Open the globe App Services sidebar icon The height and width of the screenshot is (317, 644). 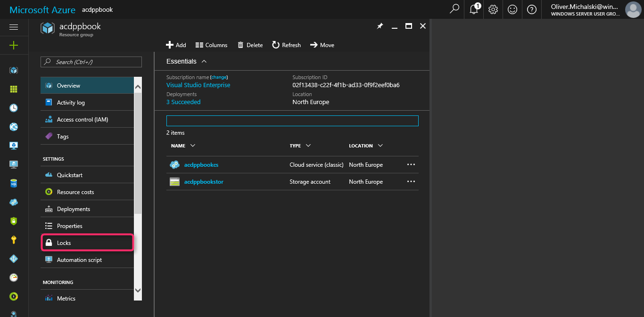[x=14, y=127]
